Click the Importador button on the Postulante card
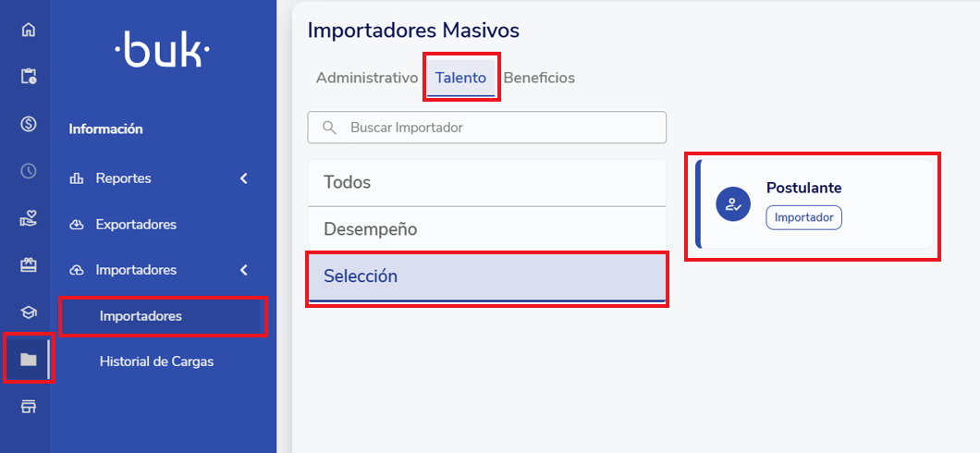980x453 pixels. pos(803,217)
